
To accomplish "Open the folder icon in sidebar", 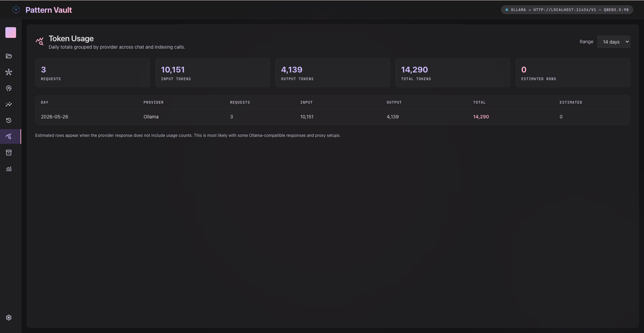I will click(x=9, y=56).
